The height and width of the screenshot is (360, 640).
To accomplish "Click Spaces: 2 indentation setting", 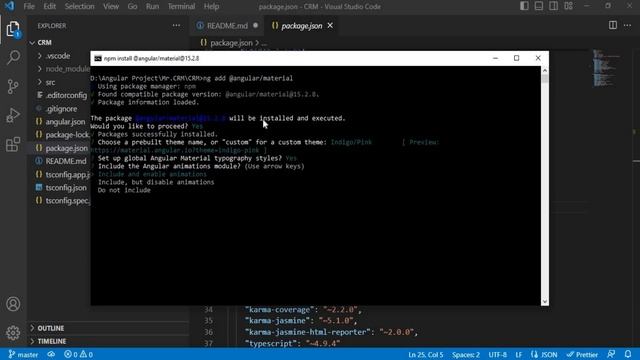I will 466,354.
